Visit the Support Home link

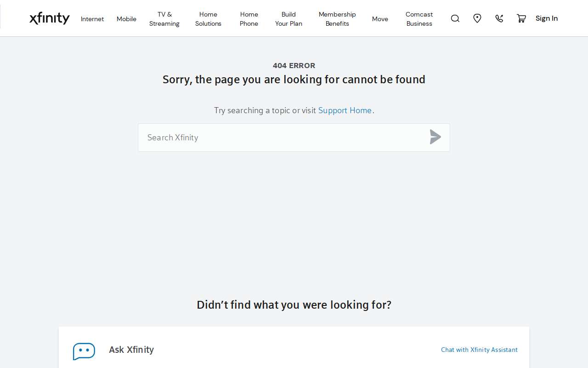[x=345, y=110]
